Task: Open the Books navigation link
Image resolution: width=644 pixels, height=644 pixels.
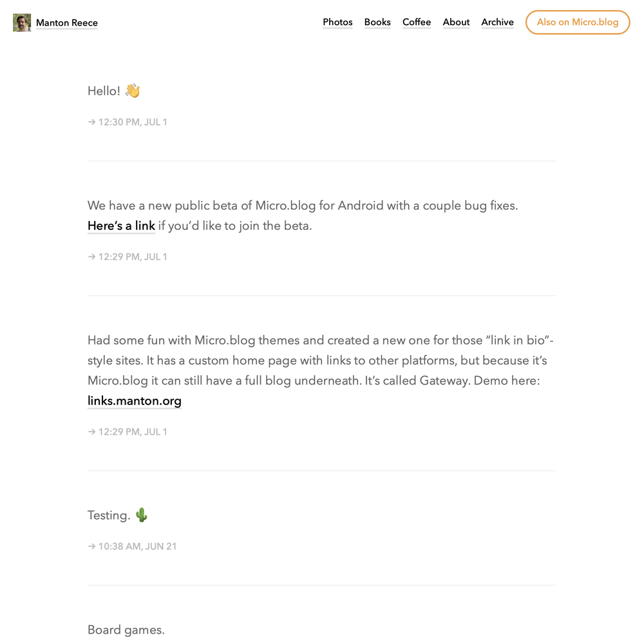Action: click(x=377, y=23)
